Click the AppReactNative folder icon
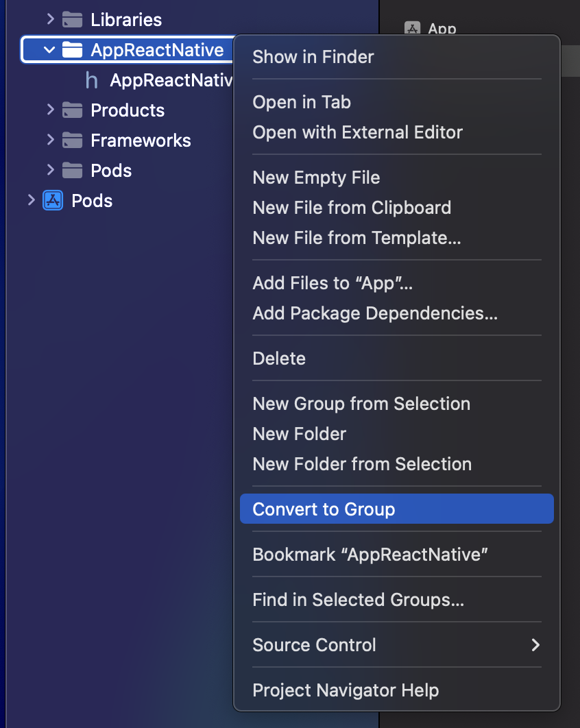 (x=72, y=50)
